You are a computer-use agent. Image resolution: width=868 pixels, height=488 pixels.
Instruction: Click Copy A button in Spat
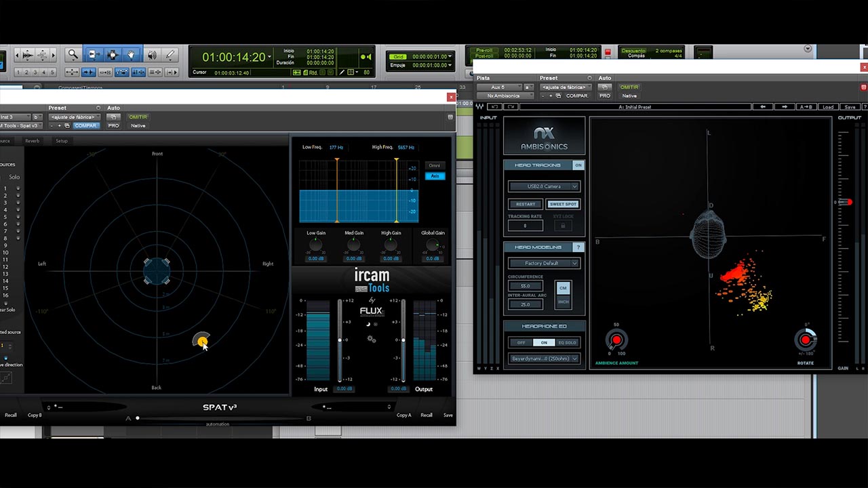(x=404, y=415)
